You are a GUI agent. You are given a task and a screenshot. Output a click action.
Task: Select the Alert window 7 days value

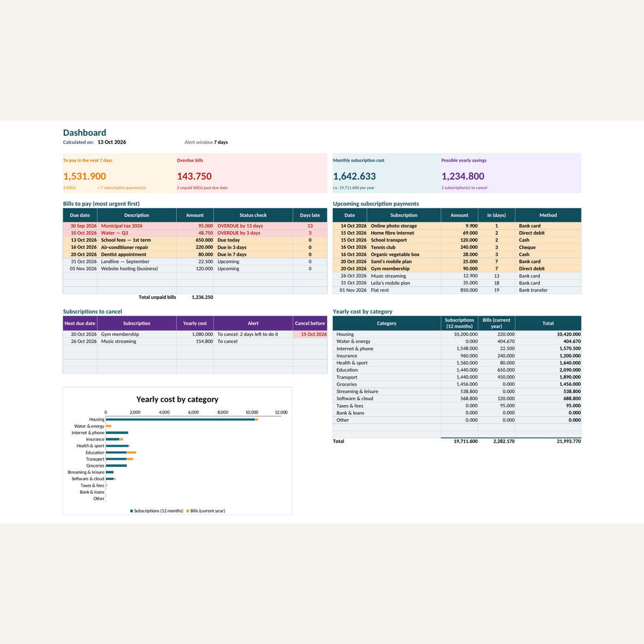click(221, 142)
